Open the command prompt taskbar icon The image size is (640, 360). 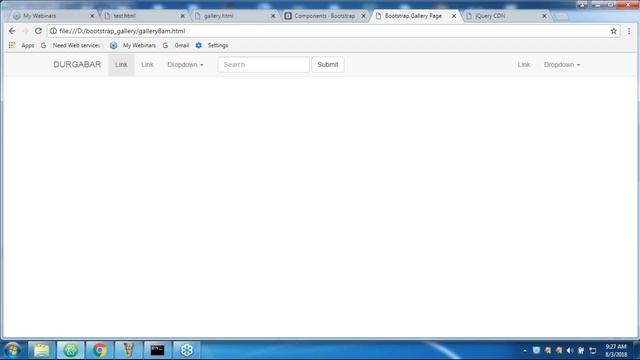[x=157, y=350]
